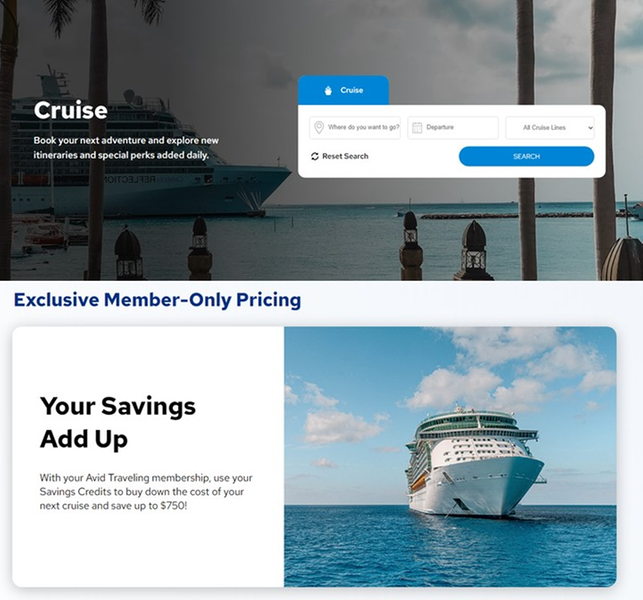Viewport: 643px width, 600px height.
Task: Click the Exclusive Member-Only Pricing heading
Action: pos(157,300)
